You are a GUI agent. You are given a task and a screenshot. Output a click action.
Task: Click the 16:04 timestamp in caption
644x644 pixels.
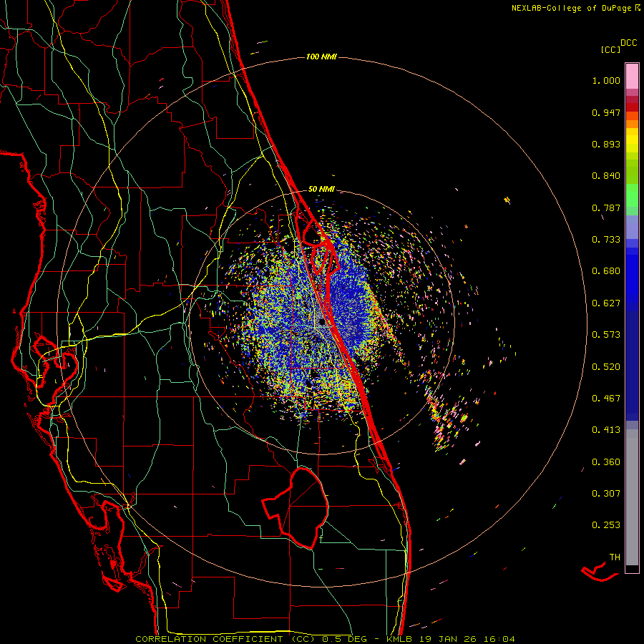click(499, 639)
